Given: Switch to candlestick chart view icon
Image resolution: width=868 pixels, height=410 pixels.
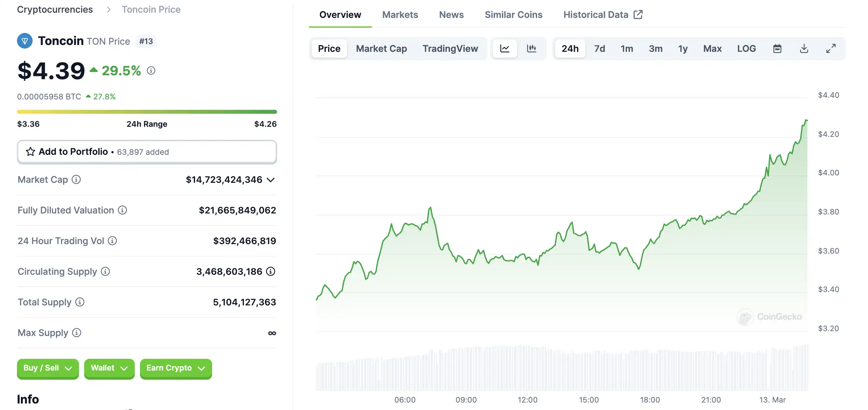Looking at the screenshot, I should click(x=531, y=49).
